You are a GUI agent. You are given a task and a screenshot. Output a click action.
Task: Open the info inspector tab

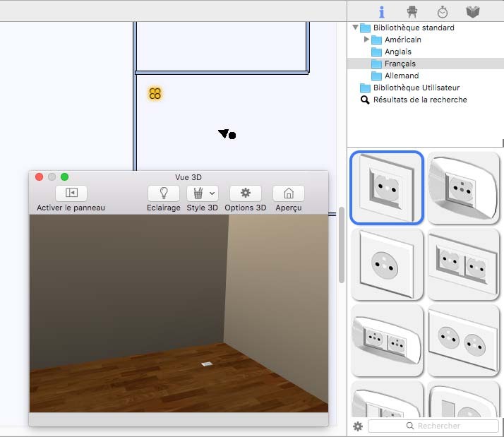382,12
